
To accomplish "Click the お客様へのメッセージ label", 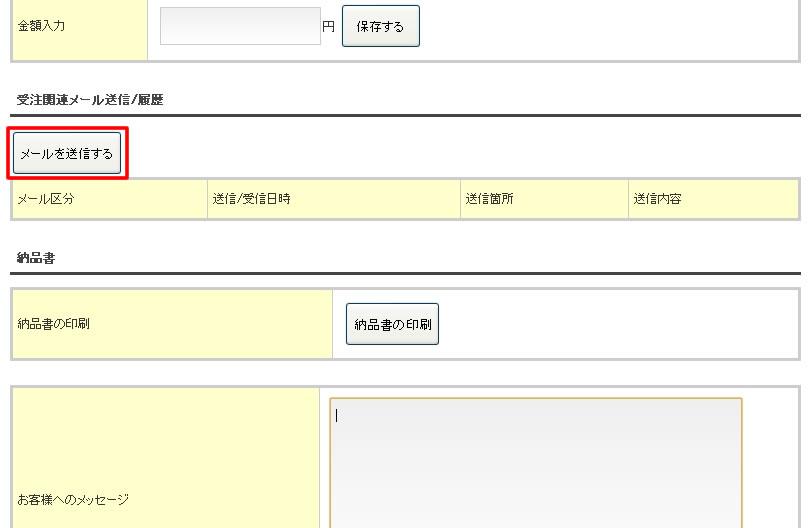I will tap(73, 499).
